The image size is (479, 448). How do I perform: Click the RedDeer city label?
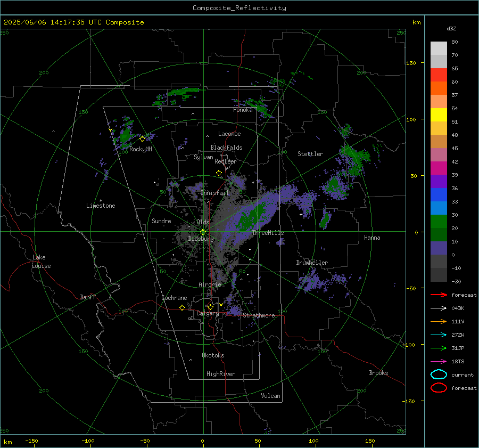226,161
